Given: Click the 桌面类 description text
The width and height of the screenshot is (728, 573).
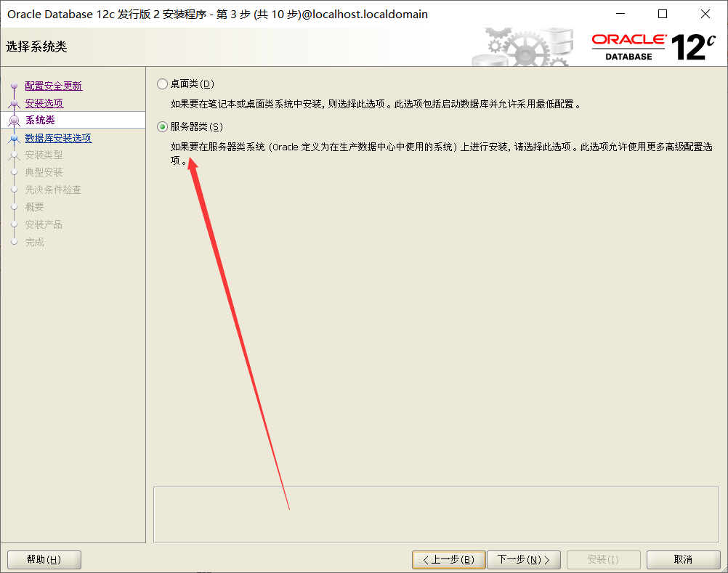Looking at the screenshot, I should 376,104.
